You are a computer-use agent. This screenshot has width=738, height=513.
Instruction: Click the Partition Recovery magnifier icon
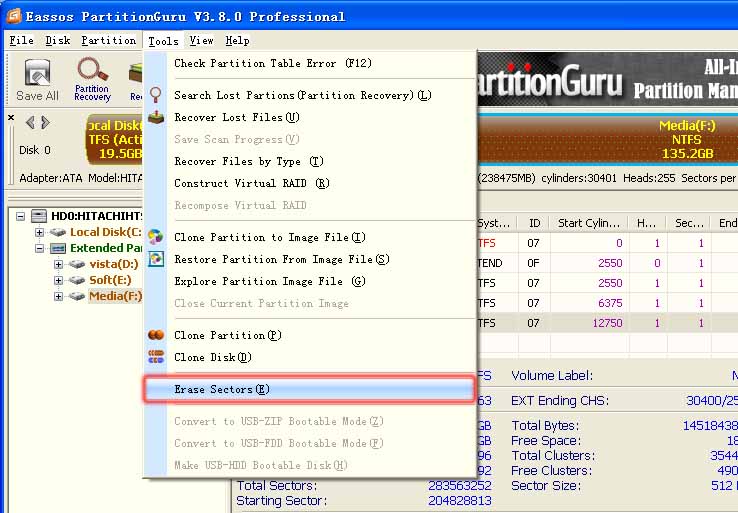coord(93,69)
